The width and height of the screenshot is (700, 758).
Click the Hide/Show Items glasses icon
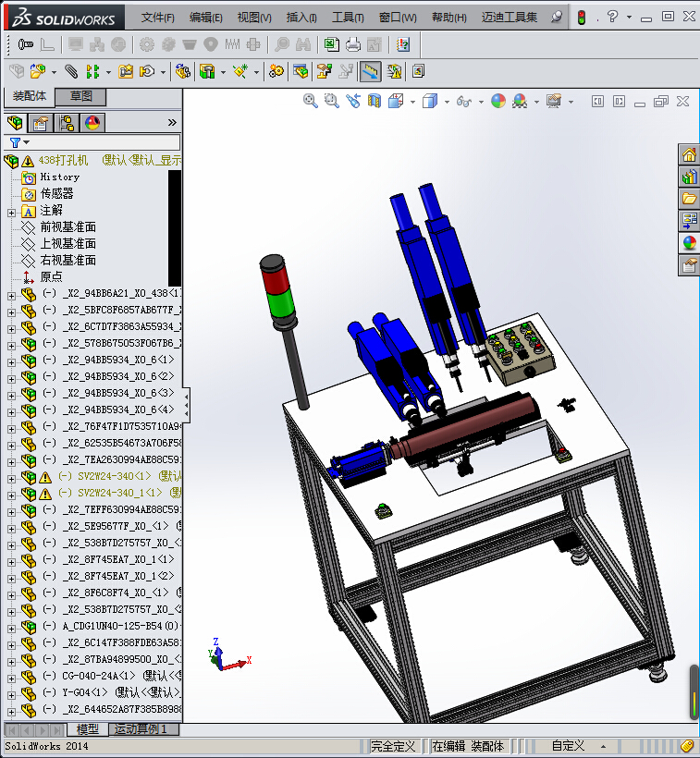point(464,101)
